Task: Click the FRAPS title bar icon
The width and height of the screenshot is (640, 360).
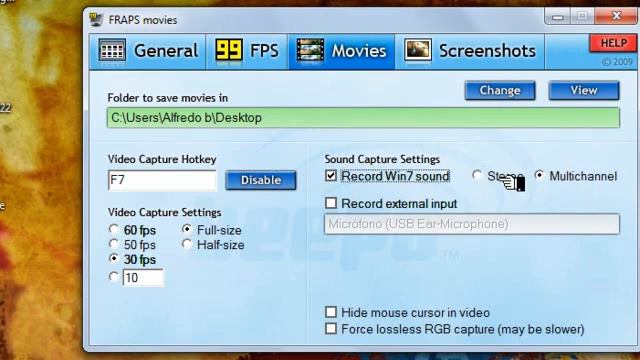Action: (x=96, y=19)
